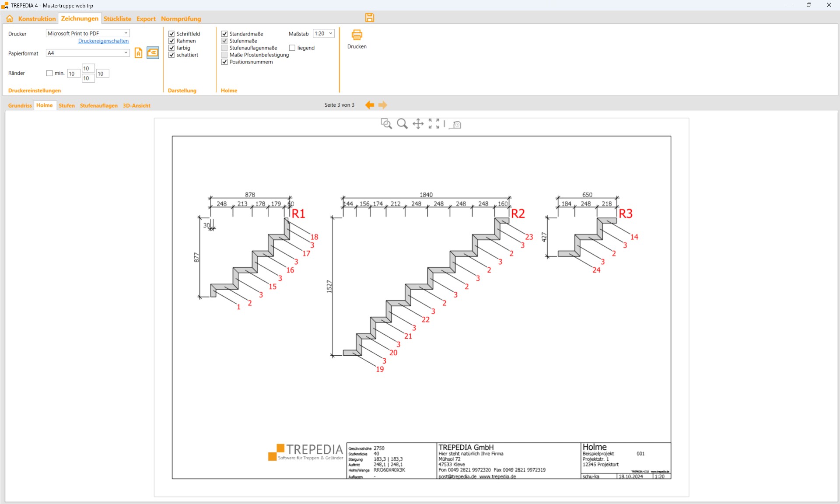The width and height of the screenshot is (840, 504).
Task: Switch to the Stückliste tab
Action: pyautogui.click(x=117, y=19)
